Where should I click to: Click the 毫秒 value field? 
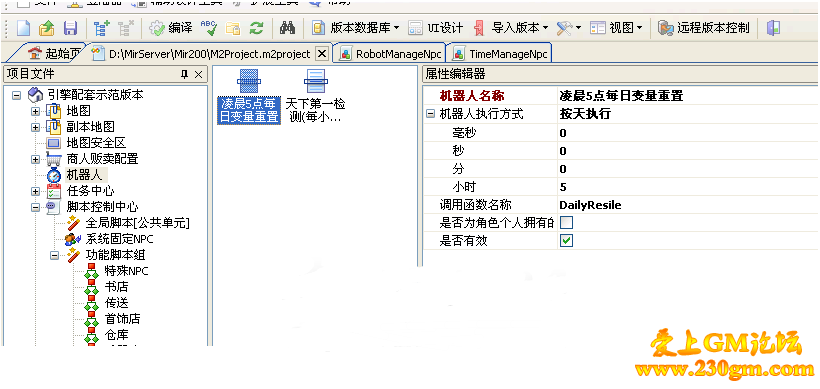(688, 133)
